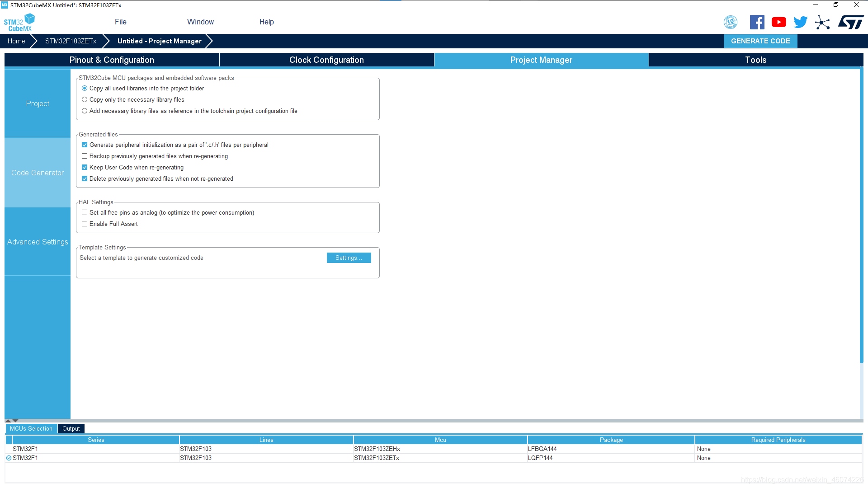Open the Twitter bird icon

click(800, 22)
